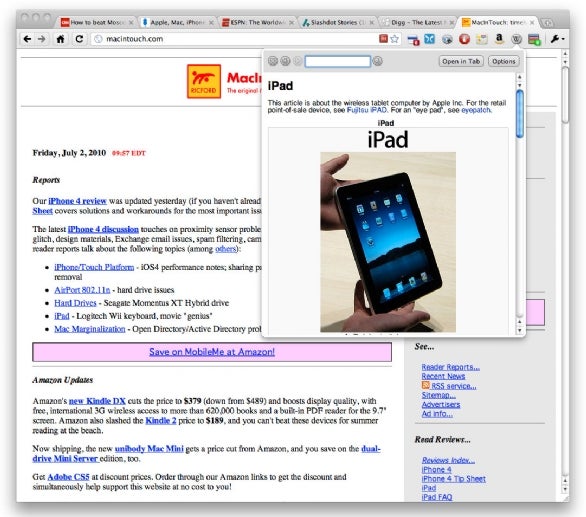Screen dimensions: 586x517
Task: Open the Reviews Index sidebar link
Action: (x=448, y=460)
